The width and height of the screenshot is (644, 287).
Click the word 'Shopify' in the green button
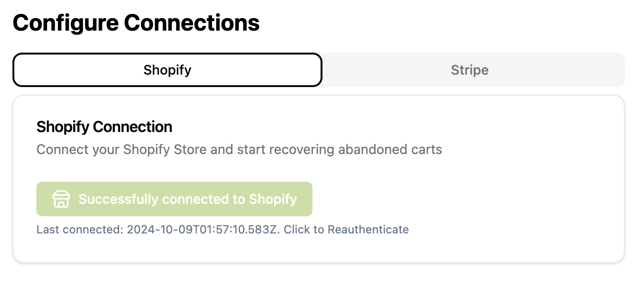pos(273,199)
